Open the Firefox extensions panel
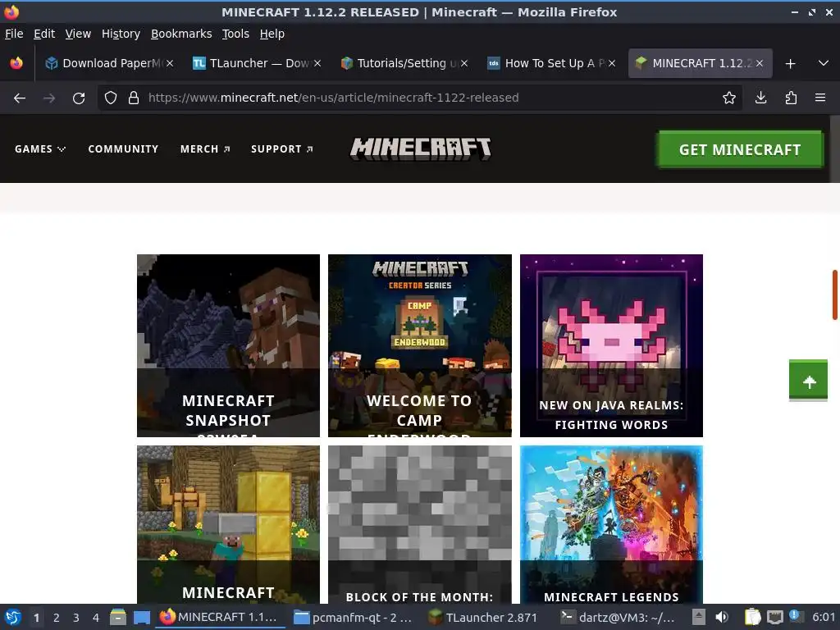This screenshot has width=840, height=630. tap(791, 98)
